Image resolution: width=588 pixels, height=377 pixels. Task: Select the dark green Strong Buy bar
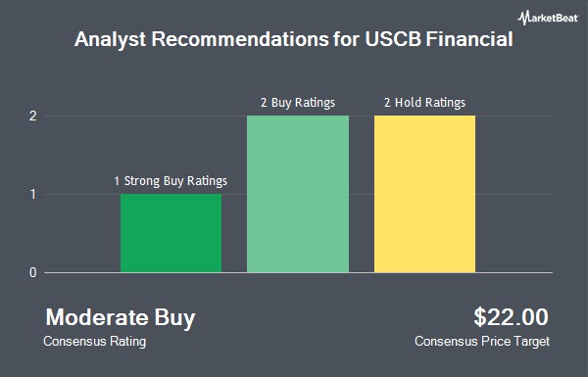[171, 233]
